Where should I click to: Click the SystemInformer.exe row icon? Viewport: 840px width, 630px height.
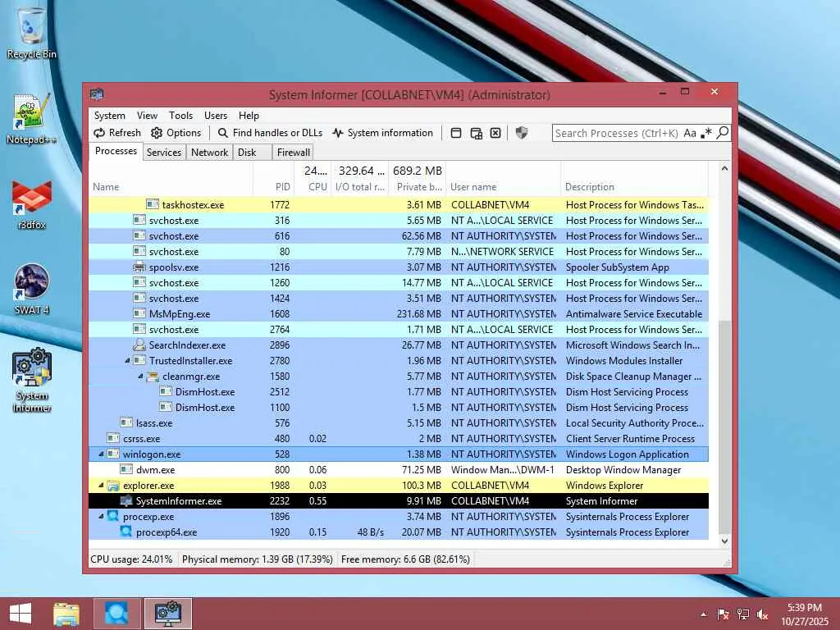(x=126, y=501)
